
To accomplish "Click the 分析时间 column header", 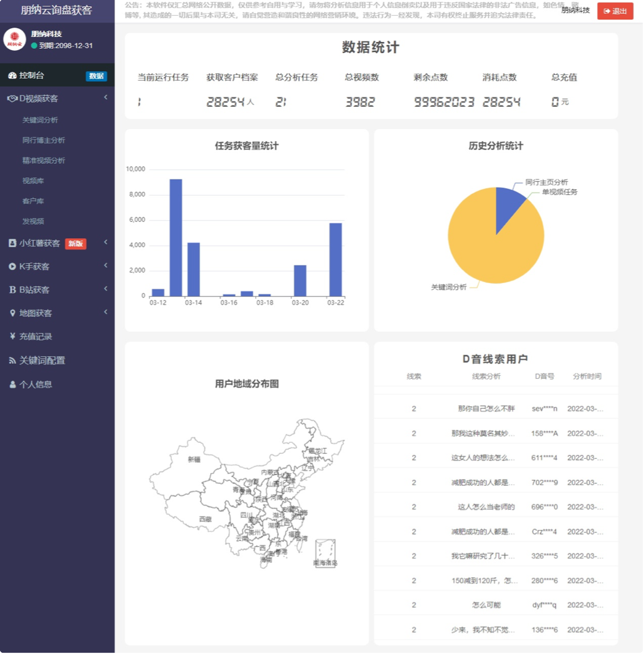I will click(x=587, y=376).
